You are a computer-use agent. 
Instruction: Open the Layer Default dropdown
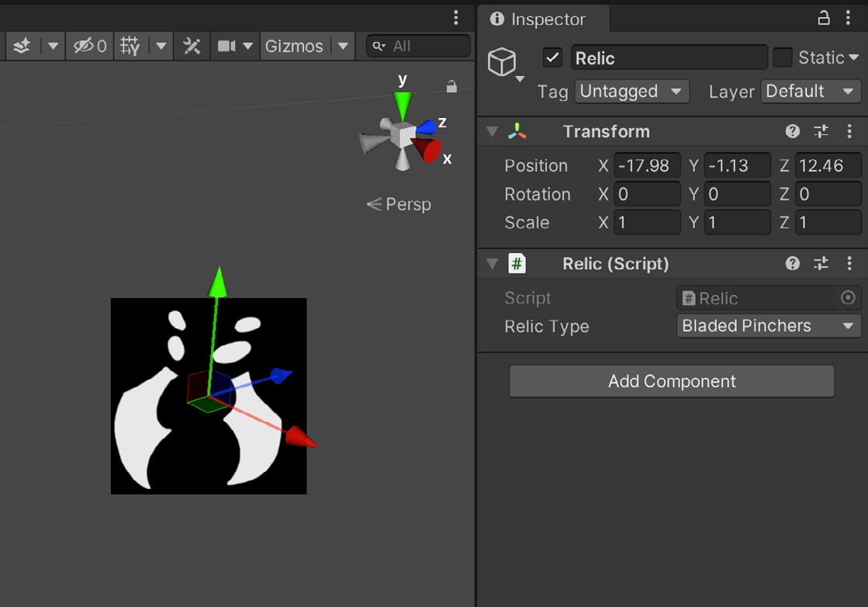tap(811, 92)
